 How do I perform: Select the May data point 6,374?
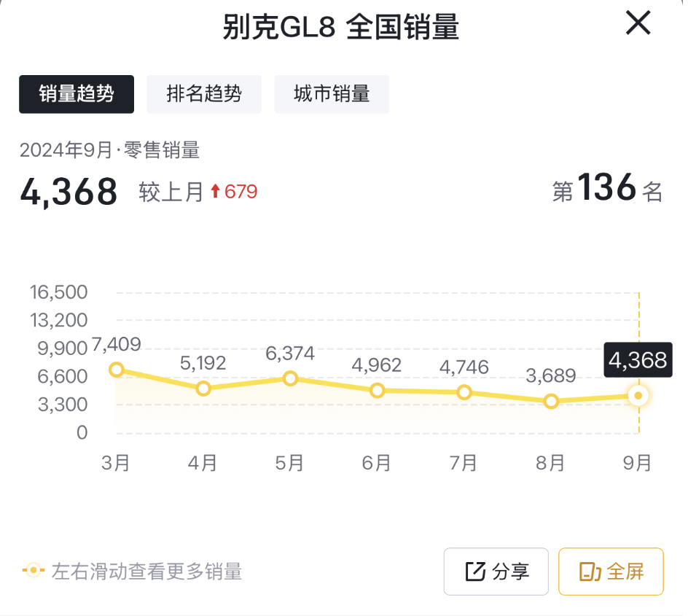coord(290,378)
